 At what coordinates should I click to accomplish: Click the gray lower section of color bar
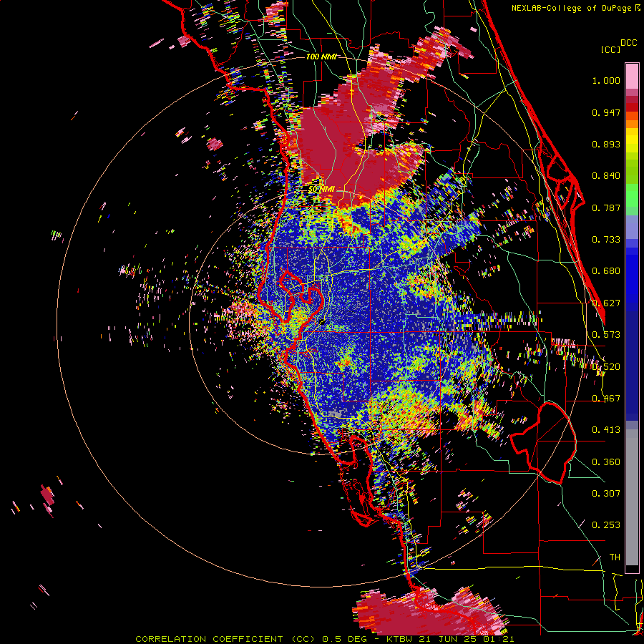click(x=632, y=497)
